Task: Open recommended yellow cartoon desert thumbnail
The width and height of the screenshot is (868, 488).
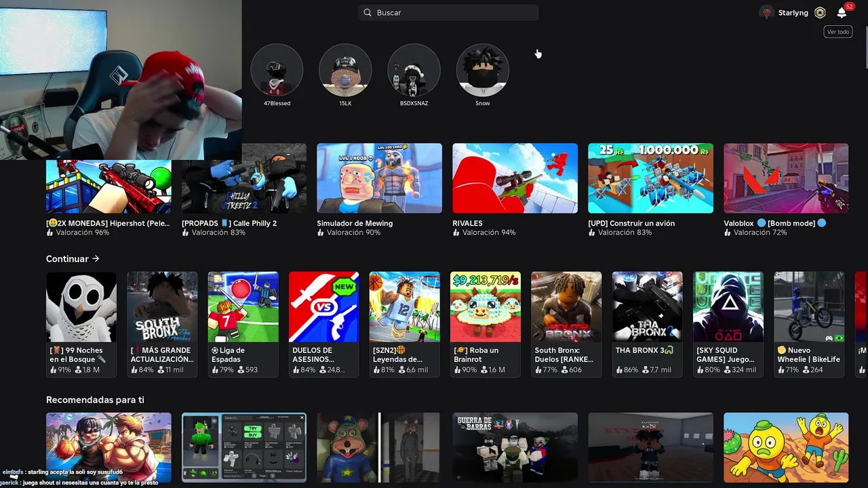Action: [786, 447]
